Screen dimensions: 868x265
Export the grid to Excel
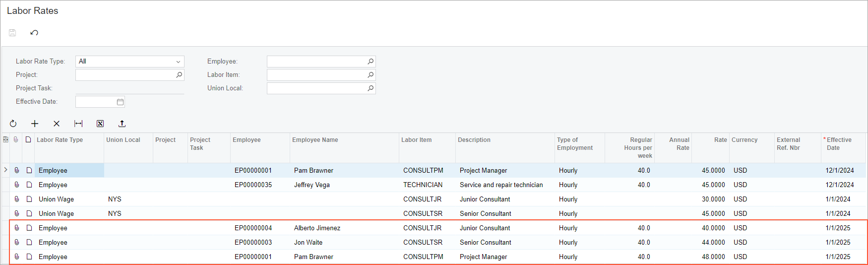pyautogui.click(x=100, y=124)
